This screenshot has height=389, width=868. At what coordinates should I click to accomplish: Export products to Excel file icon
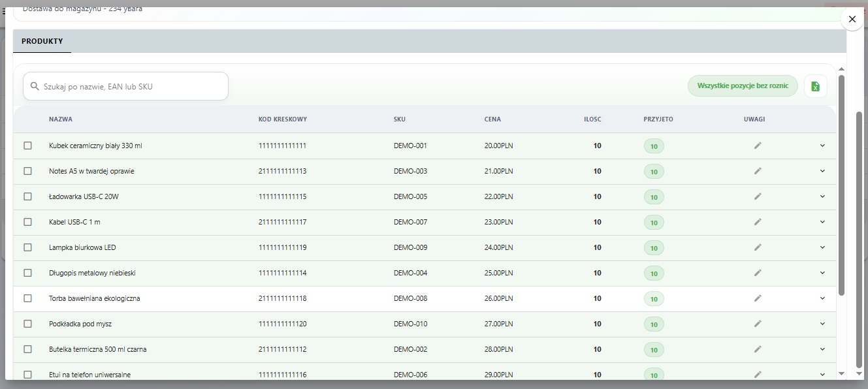815,86
